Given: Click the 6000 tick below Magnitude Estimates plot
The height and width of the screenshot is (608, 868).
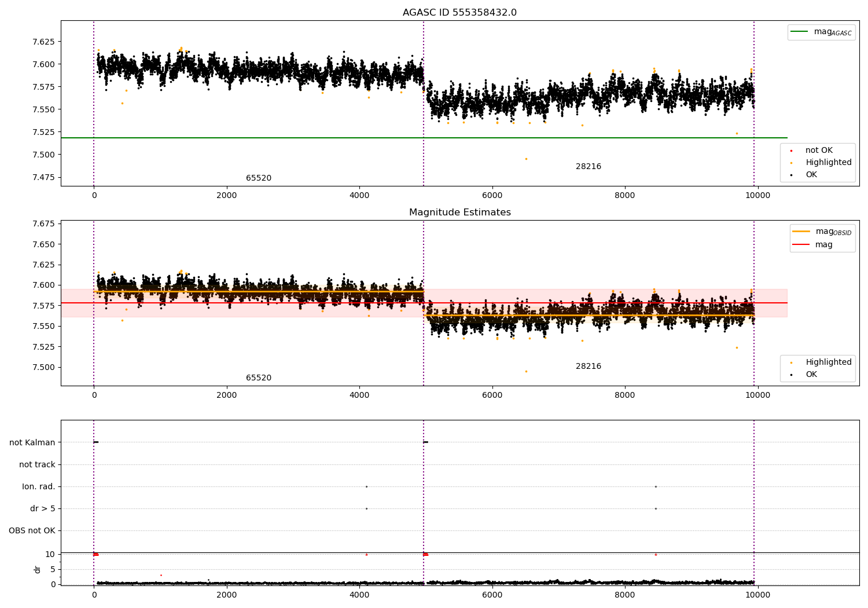Looking at the screenshot, I should coord(492,395).
